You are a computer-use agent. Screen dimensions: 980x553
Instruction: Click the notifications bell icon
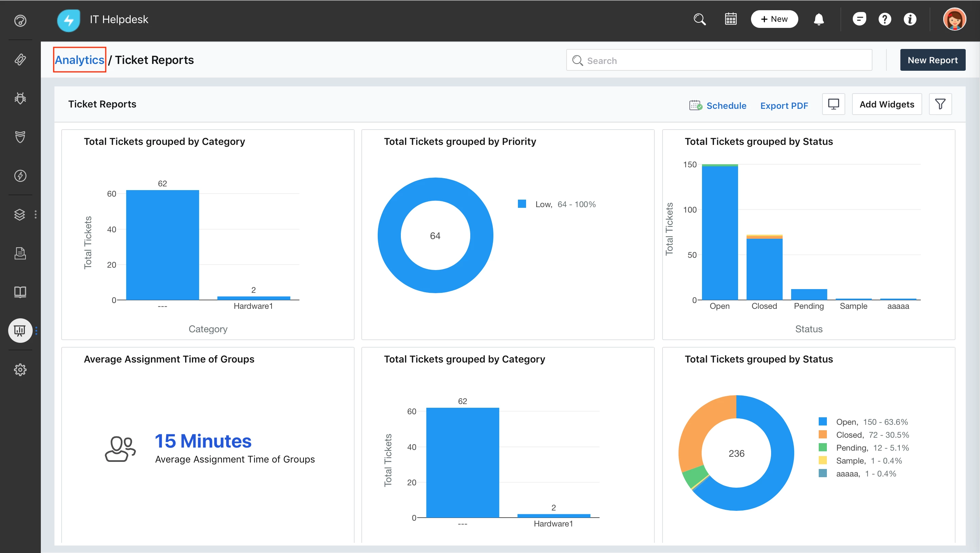[818, 19]
